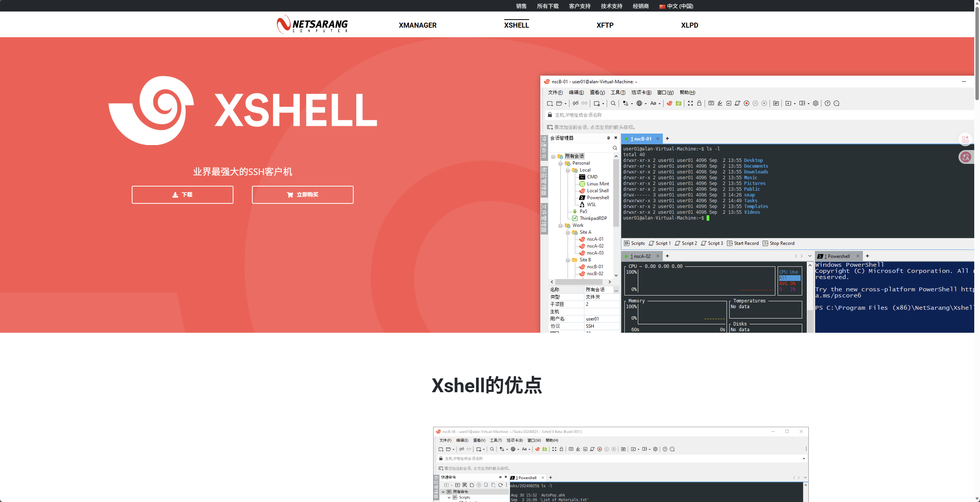This screenshot has width=980, height=502.
Task: Open the 工具(T) menu in Xshell
Action: 618,92
